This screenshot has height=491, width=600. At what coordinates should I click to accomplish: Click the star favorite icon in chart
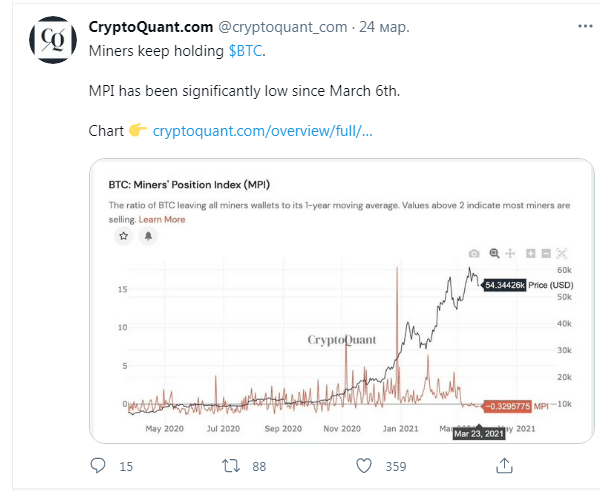123,236
